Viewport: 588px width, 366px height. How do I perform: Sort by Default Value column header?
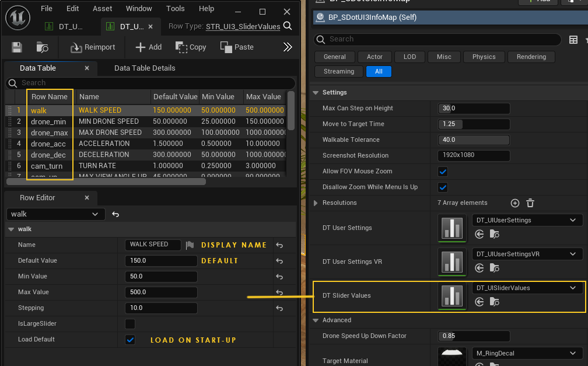click(175, 97)
